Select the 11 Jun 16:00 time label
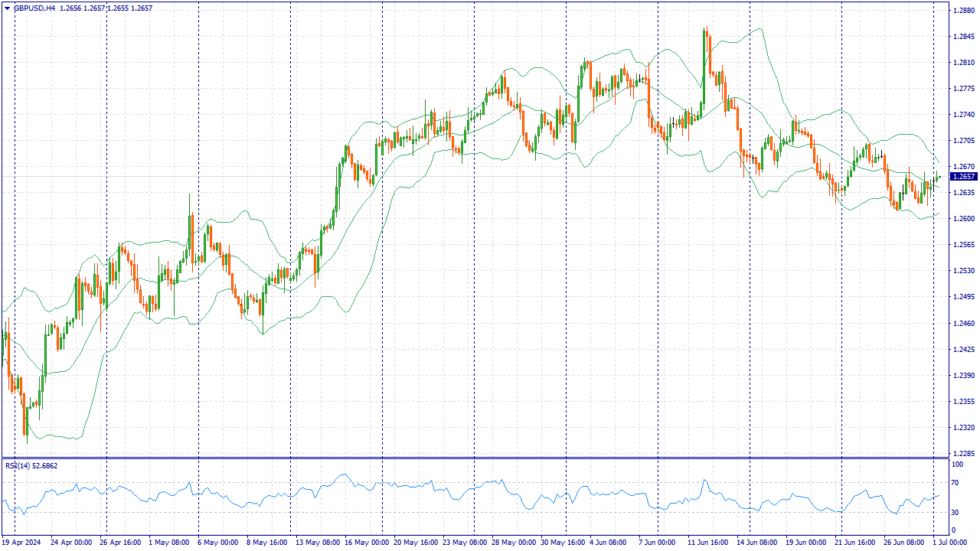 (708, 542)
